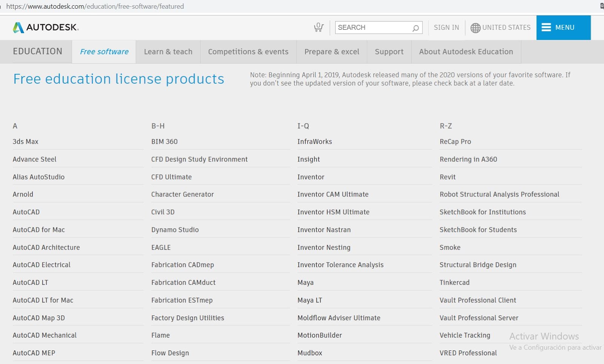Open Fabrication CAMduct link

pyautogui.click(x=183, y=283)
